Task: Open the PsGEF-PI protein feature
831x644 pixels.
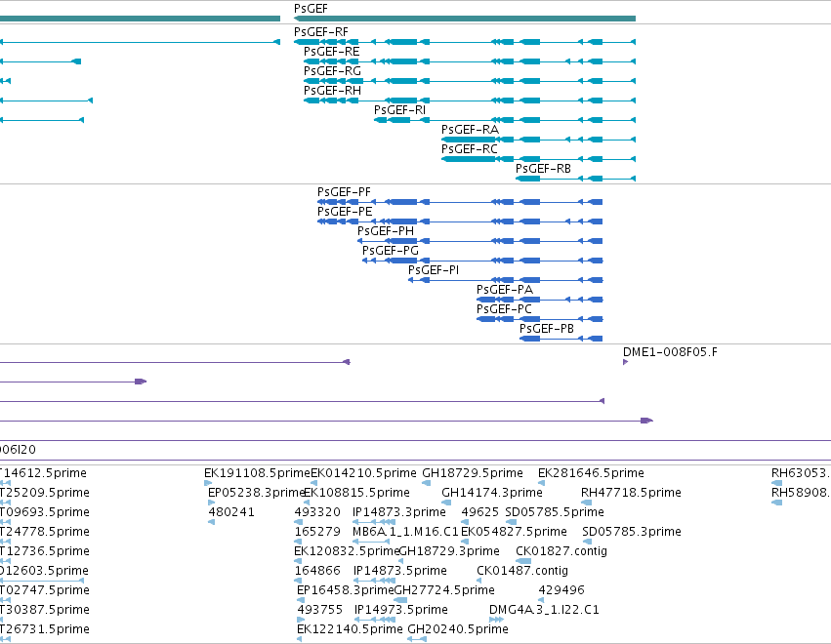Action: pyautogui.click(x=506, y=280)
